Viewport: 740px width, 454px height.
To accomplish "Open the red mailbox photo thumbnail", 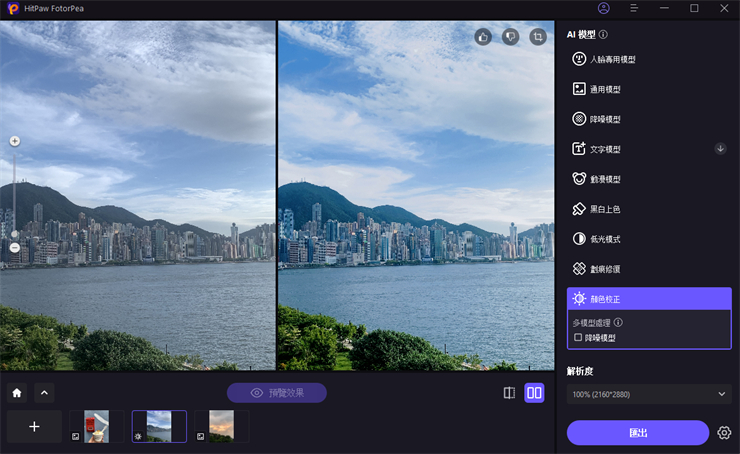I will coord(97,427).
